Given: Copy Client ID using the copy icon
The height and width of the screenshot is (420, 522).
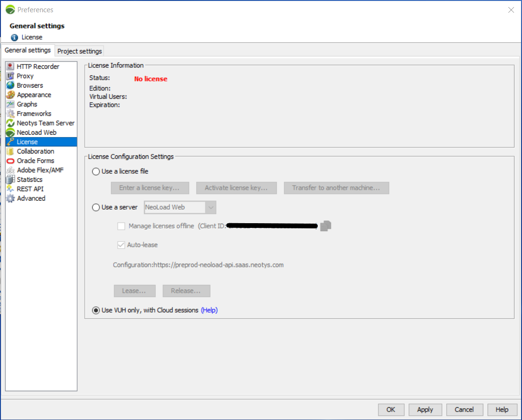Looking at the screenshot, I should 326,226.
